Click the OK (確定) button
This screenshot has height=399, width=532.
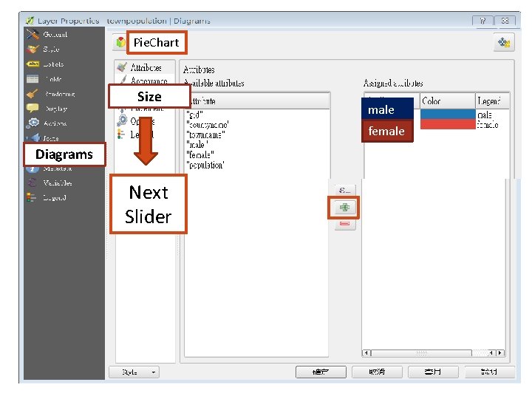coord(321,372)
